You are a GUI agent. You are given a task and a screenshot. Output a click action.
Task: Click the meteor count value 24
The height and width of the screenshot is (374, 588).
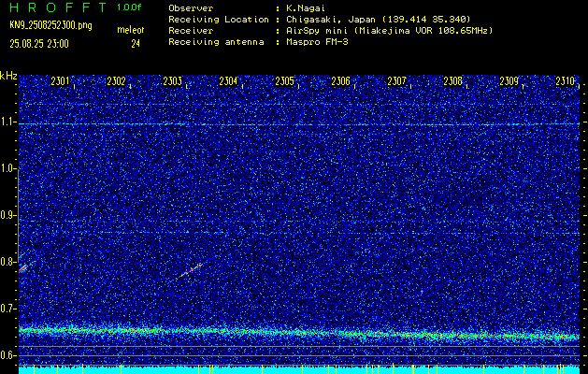tap(136, 44)
